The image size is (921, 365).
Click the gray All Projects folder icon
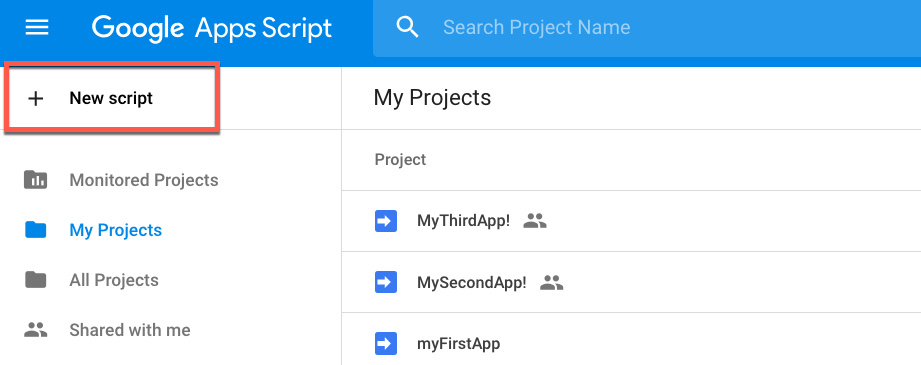coord(36,280)
